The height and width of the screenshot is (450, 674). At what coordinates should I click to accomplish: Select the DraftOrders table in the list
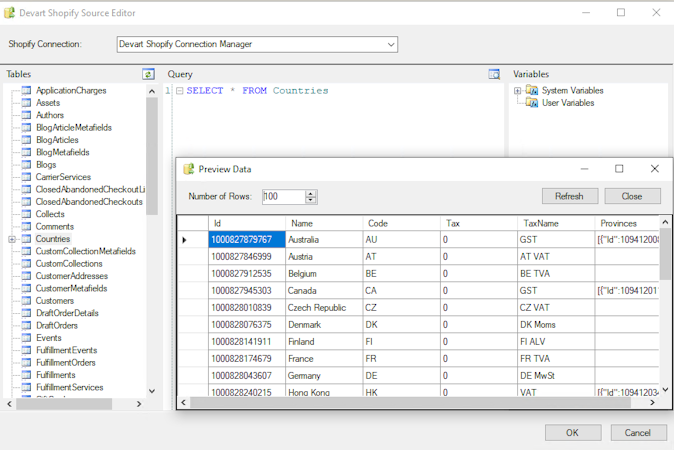pos(57,326)
